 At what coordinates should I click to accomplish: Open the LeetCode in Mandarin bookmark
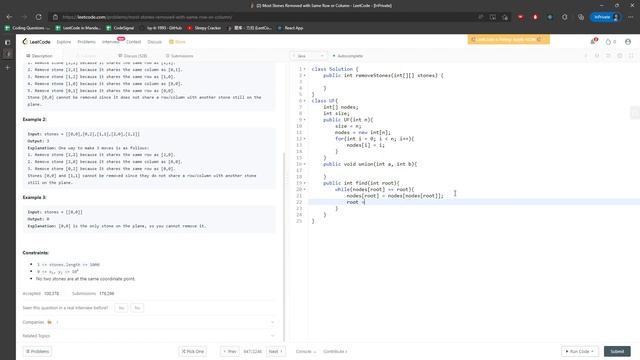78,28
